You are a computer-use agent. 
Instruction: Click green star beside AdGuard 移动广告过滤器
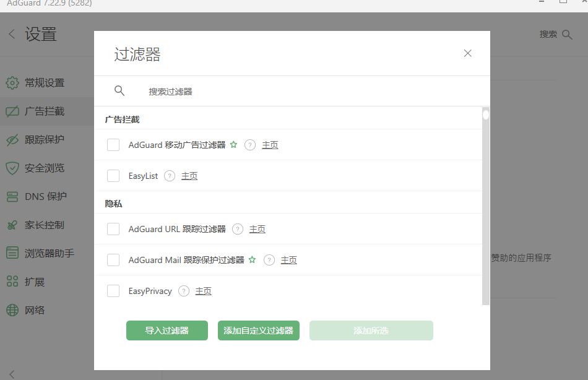point(233,144)
